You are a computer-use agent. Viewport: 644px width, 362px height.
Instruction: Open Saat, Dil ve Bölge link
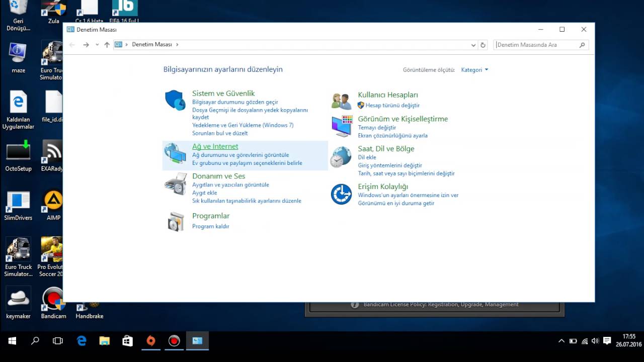pos(386,149)
